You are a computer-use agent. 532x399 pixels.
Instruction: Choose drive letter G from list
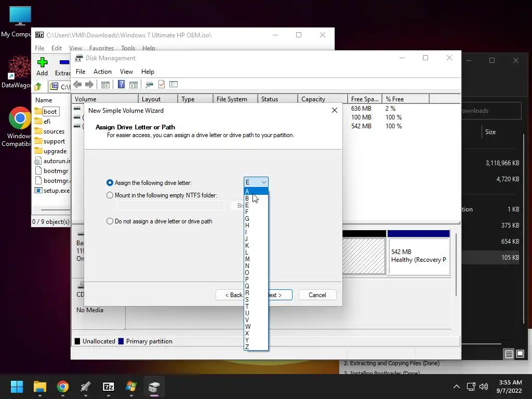pyautogui.click(x=256, y=219)
